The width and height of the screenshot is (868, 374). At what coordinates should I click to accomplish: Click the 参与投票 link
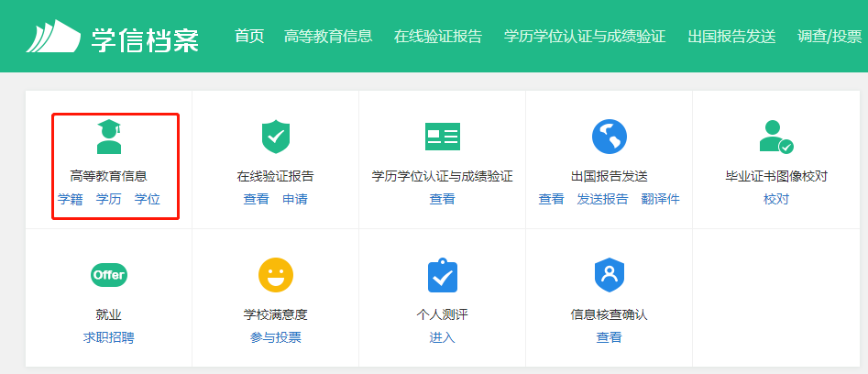276,337
